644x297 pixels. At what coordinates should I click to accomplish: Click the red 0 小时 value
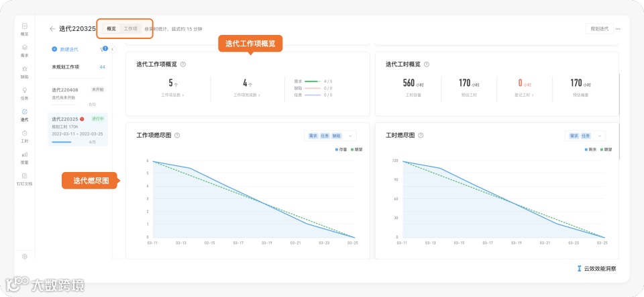(525, 83)
